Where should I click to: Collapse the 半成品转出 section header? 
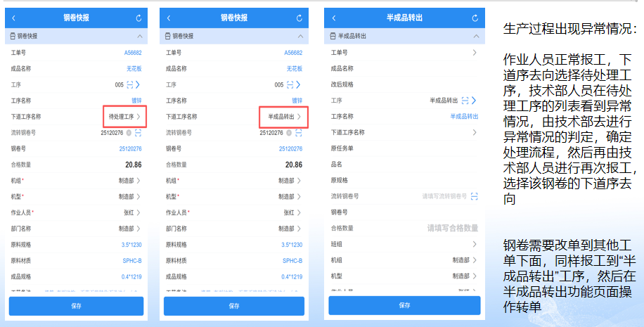coord(476,36)
